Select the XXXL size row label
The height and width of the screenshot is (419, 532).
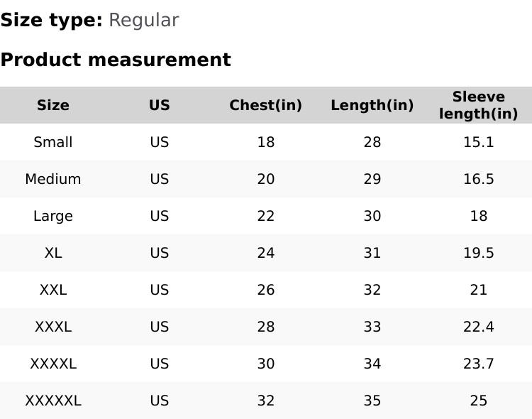click(x=53, y=327)
